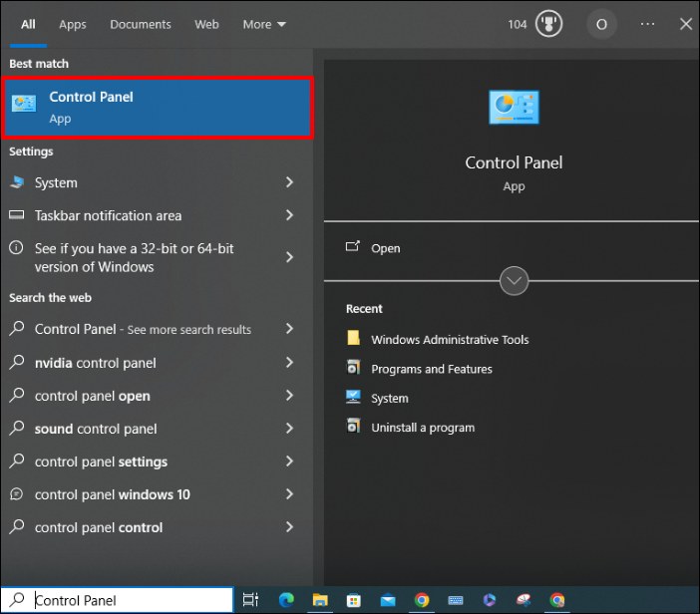
Task: Click the rewards medal icon
Action: pos(548,24)
